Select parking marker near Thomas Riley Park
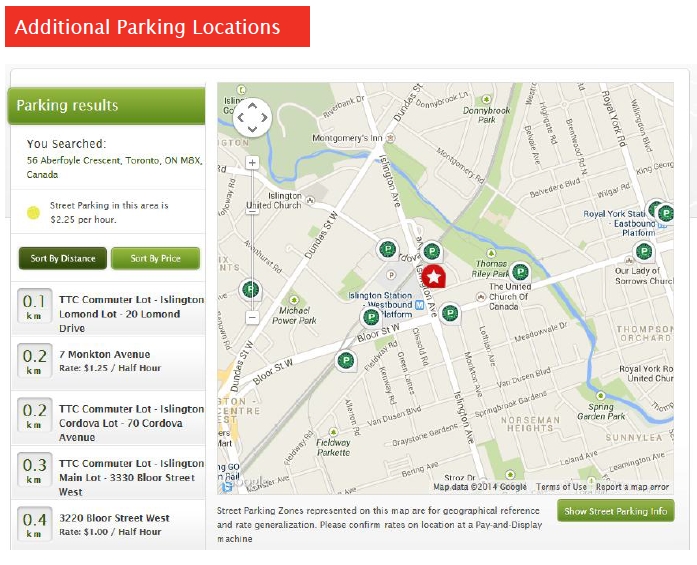Viewport: 697px width, 565px height. pyautogui.click(x=520, y=272)
